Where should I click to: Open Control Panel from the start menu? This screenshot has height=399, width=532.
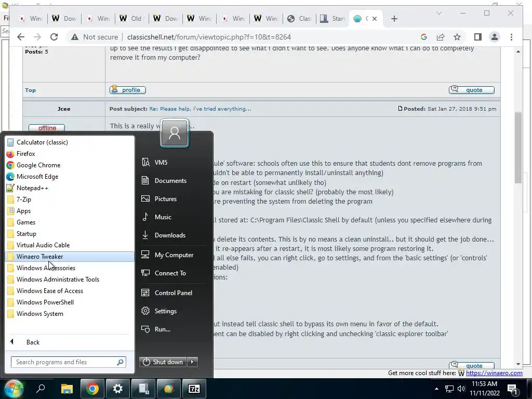(x=174, y=293)
